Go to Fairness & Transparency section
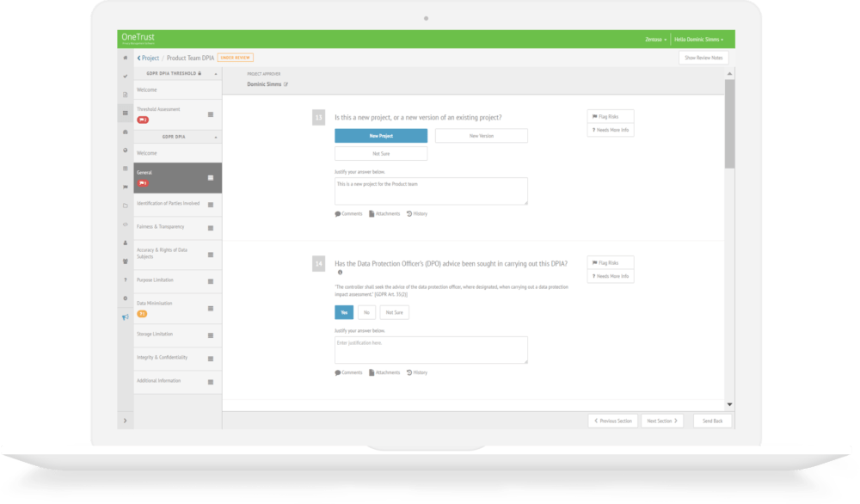The width and height of the screenshot is (860, 504). point(178,228)
